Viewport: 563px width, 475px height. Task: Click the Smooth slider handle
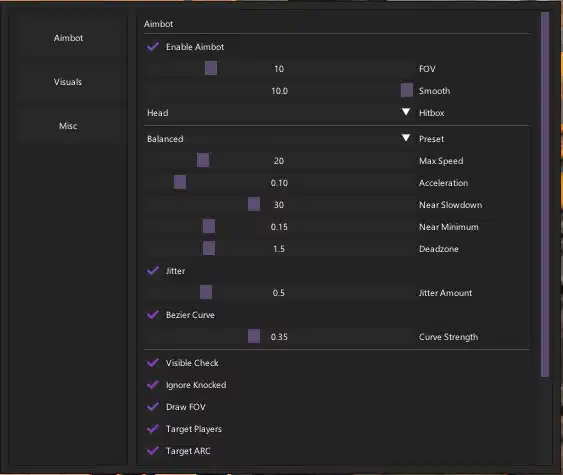tap(407, 90)
